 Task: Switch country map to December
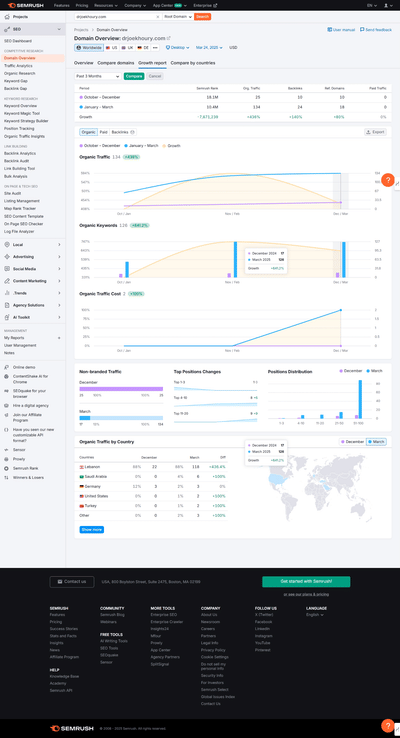pyautogui.click(x=352, y=442)
